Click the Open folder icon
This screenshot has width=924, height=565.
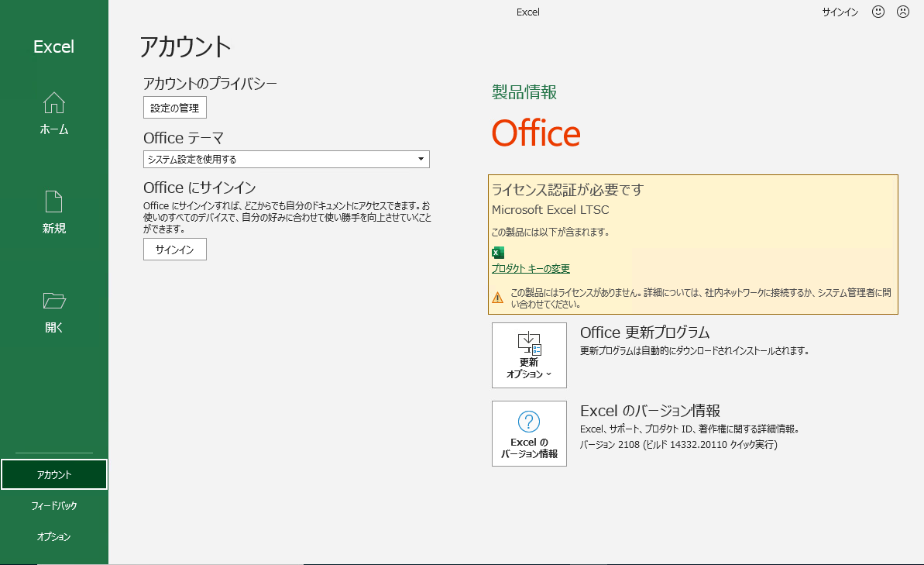(53, 301)
